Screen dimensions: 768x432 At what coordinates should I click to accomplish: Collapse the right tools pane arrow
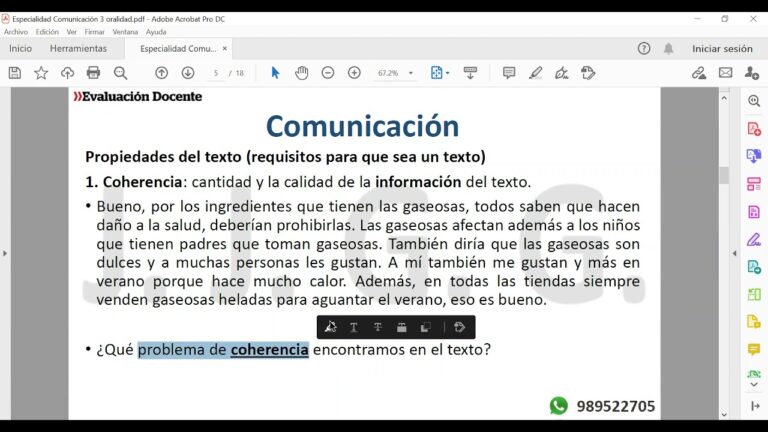[734, 253]
